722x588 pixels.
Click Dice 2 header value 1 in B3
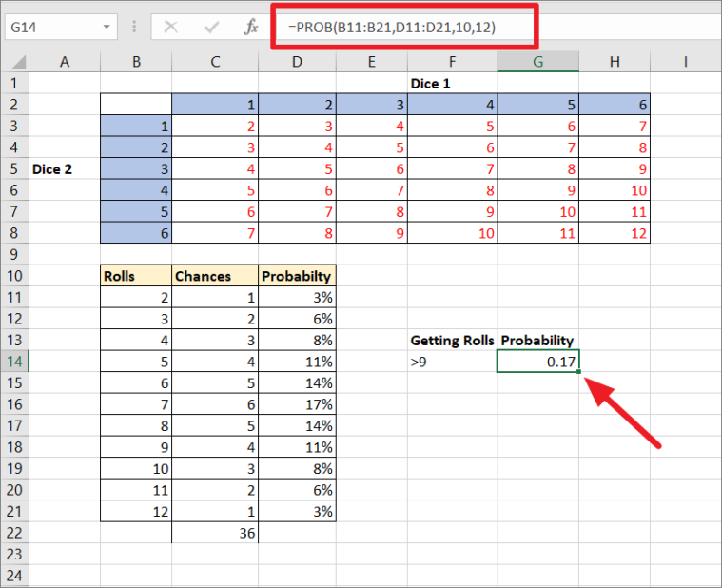[136, 126]
